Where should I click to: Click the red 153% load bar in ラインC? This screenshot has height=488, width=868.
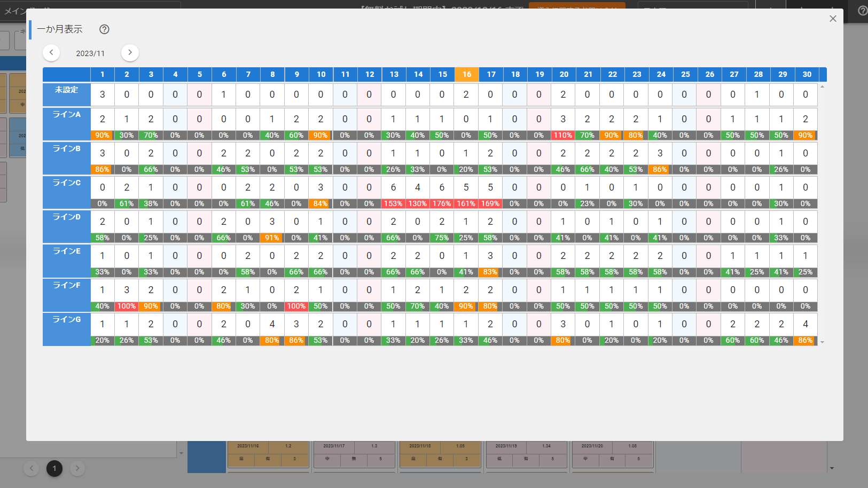(x=393, y=203)
